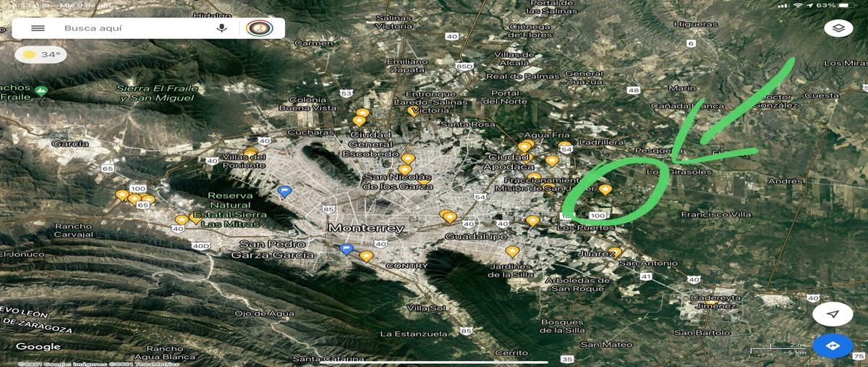Open the 34° weather chip

pos(42,55)
